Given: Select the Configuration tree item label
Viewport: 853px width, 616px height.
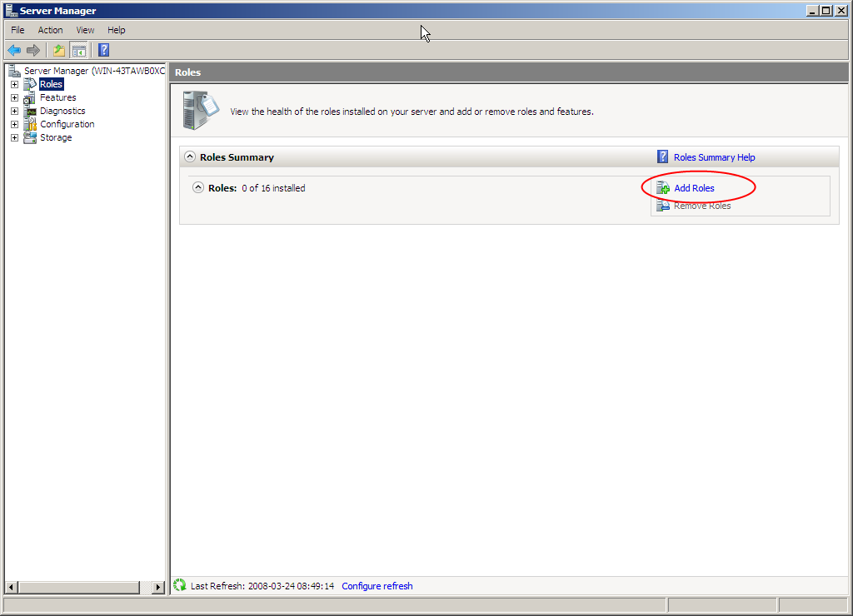Looking at the screenshot, I should click(x=67, y=124).
